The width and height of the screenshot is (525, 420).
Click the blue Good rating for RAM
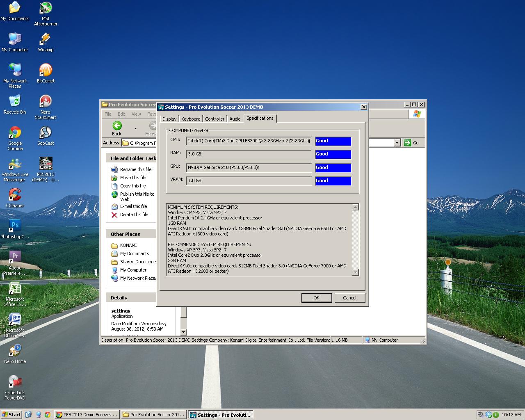coord(333,154)
